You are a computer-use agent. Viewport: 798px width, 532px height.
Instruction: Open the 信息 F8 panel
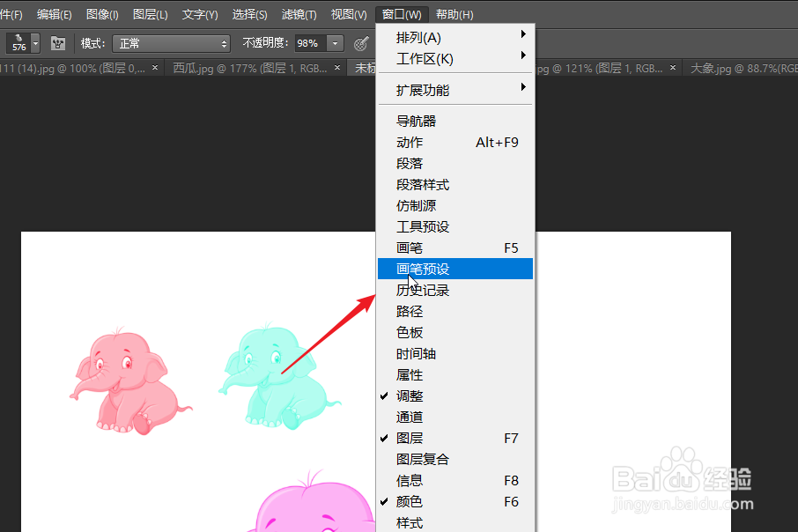pos(455,481)
